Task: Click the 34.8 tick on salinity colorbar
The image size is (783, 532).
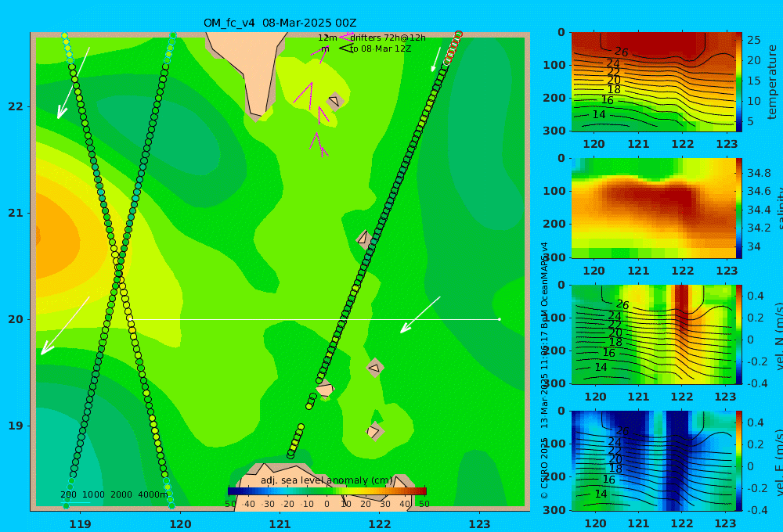Action: point(759,173)
